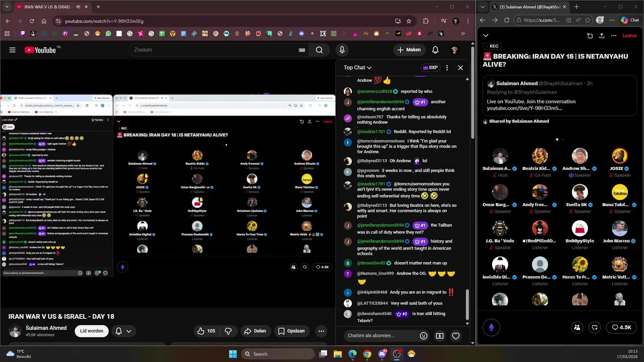Screen dimensions: 644x362
Task: Click the Windows taskbar Search box
Action: [x=278, y=354]
